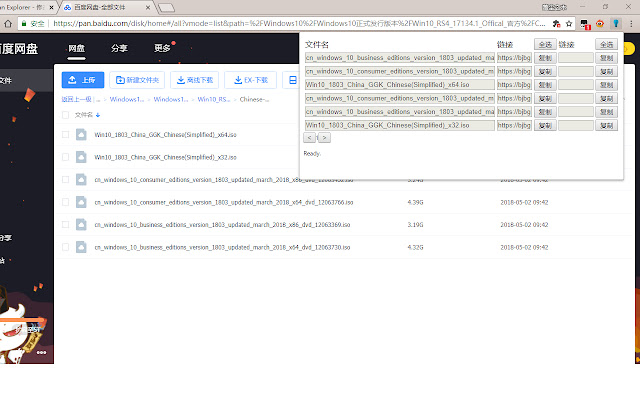
Task: Click the 3.19G size value
Action: (415, 225)
